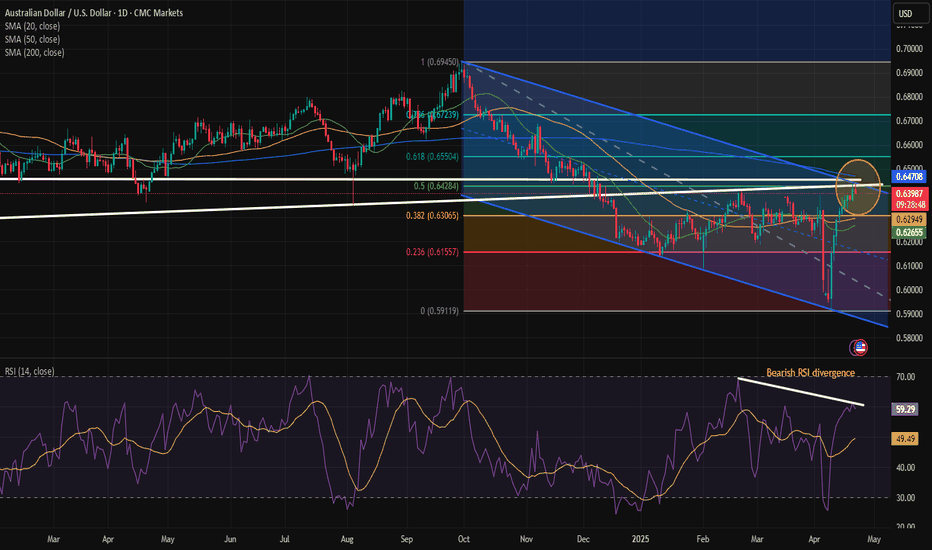Click the Fibonacci 0 (0.59119) level label

point(439,311)
